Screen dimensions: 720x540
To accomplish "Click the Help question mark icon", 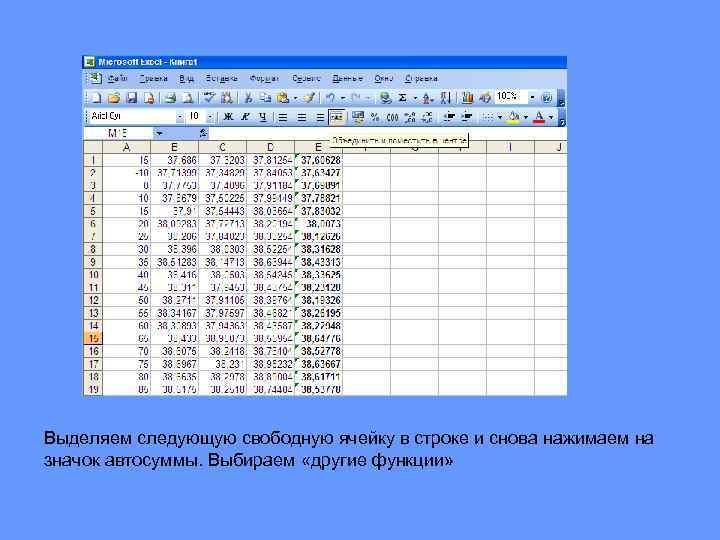I will point(546,97).
